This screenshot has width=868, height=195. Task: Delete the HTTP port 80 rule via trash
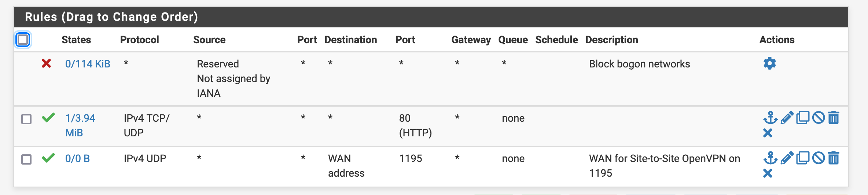834,118
